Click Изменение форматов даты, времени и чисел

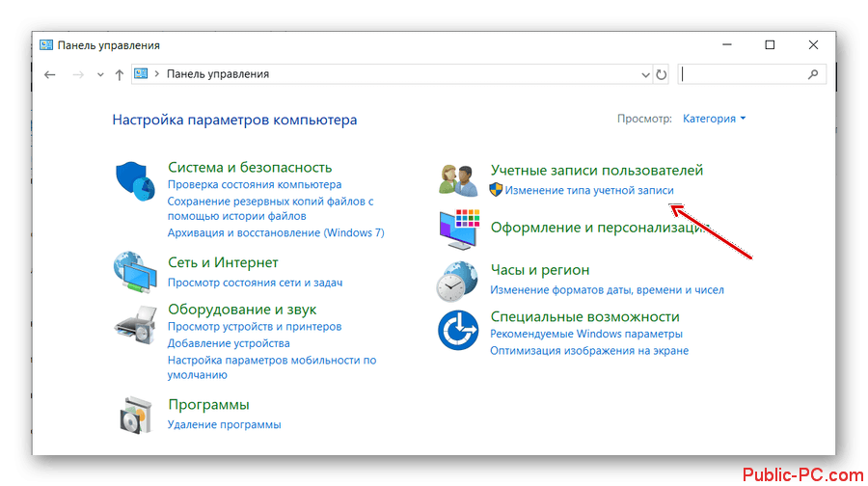607,290
